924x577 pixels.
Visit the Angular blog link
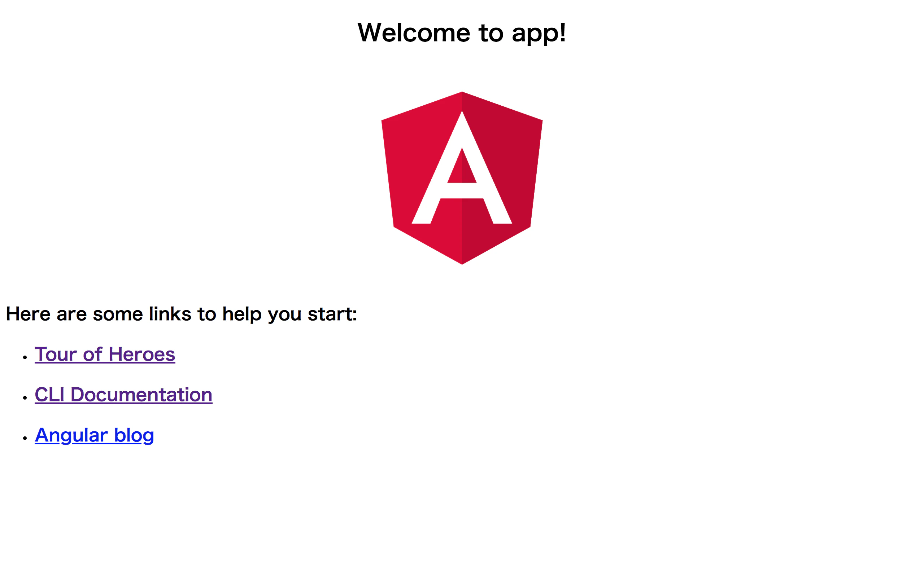94,435
